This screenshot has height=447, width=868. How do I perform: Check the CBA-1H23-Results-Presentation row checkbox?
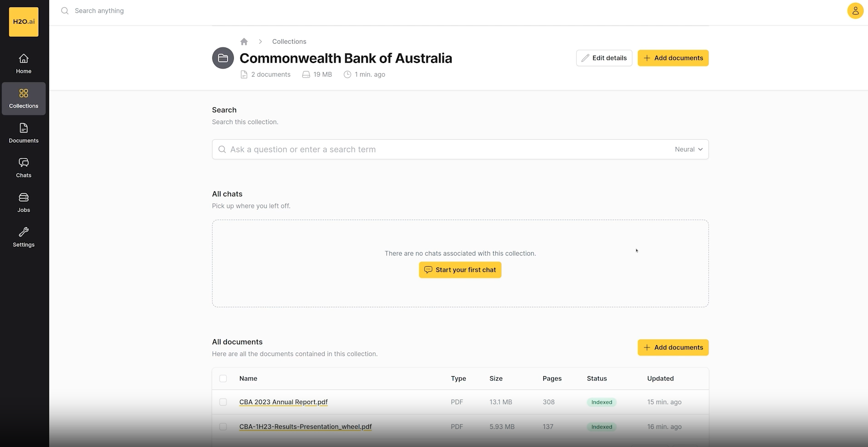click(x=223, y=427)
